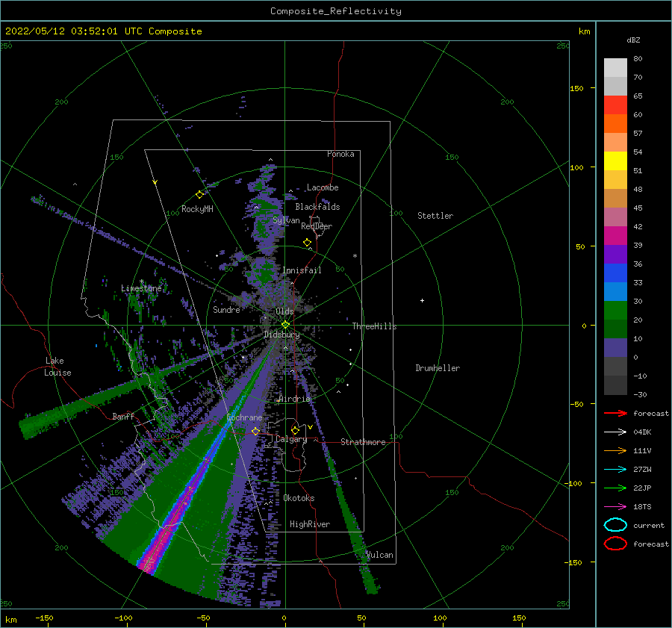The width and height of the screenshot is (672, 628).
Task: Click the yellow radar-site diamond near Didsbury
Action: [285, 325]
